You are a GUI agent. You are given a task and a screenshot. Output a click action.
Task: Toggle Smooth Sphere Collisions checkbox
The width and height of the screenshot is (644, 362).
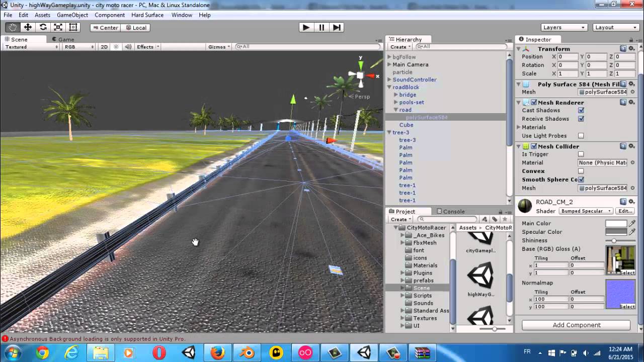[x=581, y=179]
